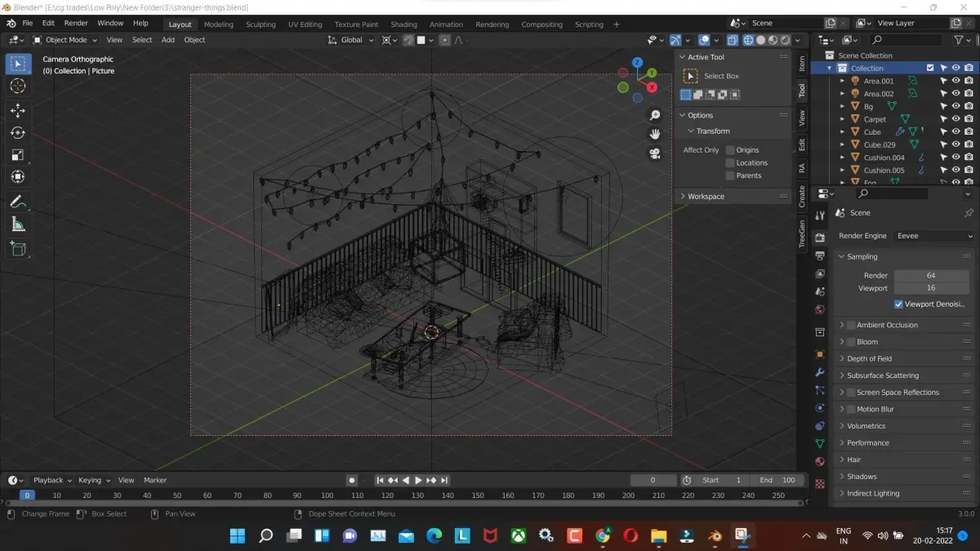Open the Material properties tab icon
980x551 pixels.
click(820, 462)
